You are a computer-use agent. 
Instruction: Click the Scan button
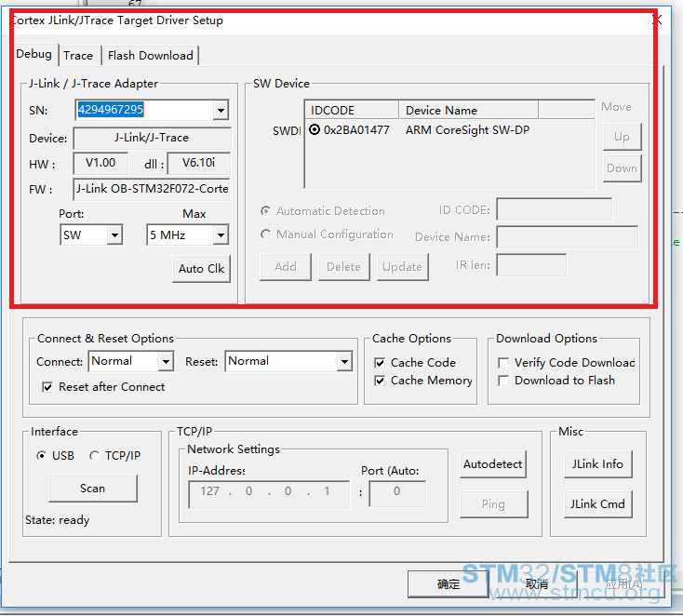pos(93,489)
